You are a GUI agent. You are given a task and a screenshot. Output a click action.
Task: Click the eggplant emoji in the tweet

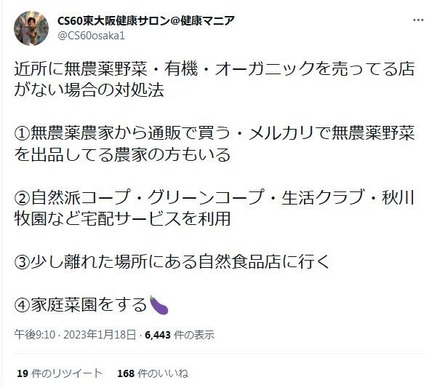[x=158, y=305]
